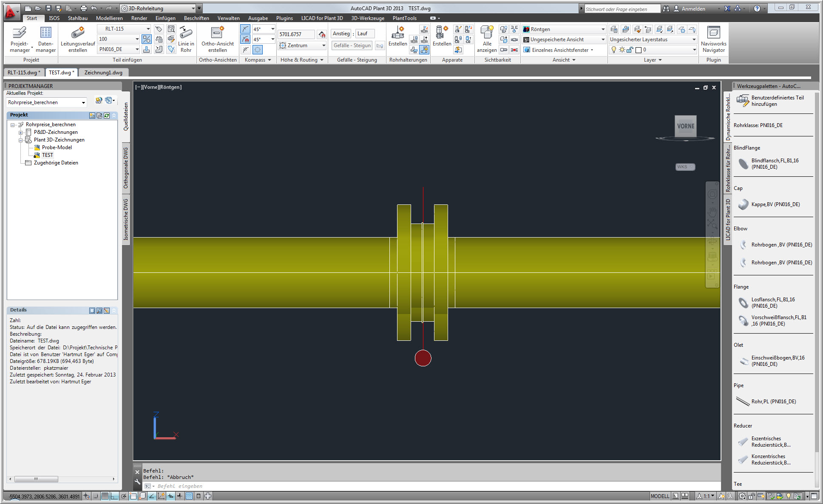Click the WKS coordinate system button
The height and width of the screenshot is (504, 823).
685,167
